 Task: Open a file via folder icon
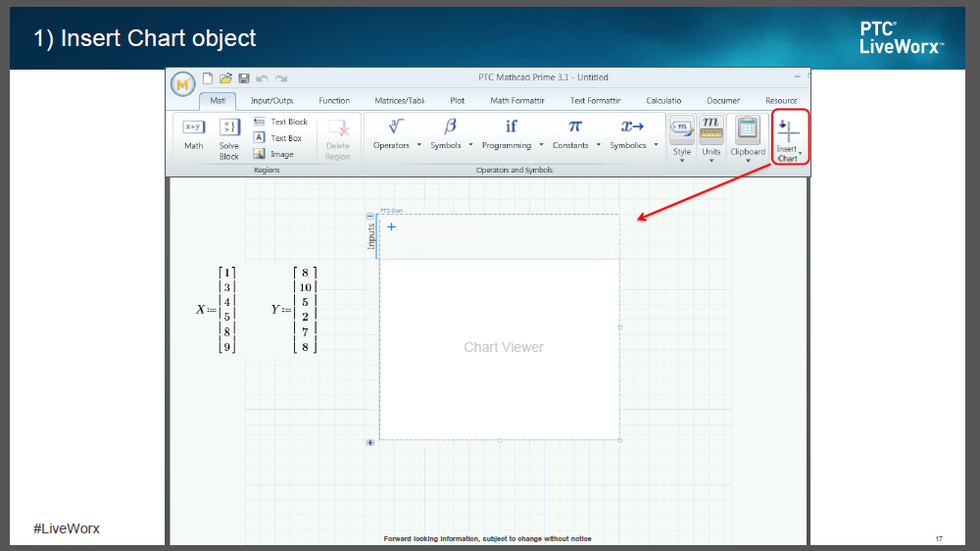coord(225,78)
